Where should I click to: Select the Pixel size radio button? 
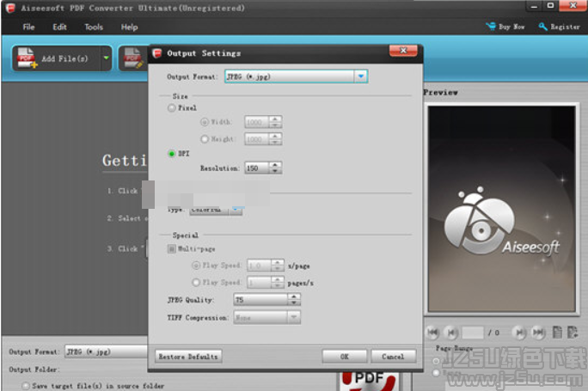171,108
